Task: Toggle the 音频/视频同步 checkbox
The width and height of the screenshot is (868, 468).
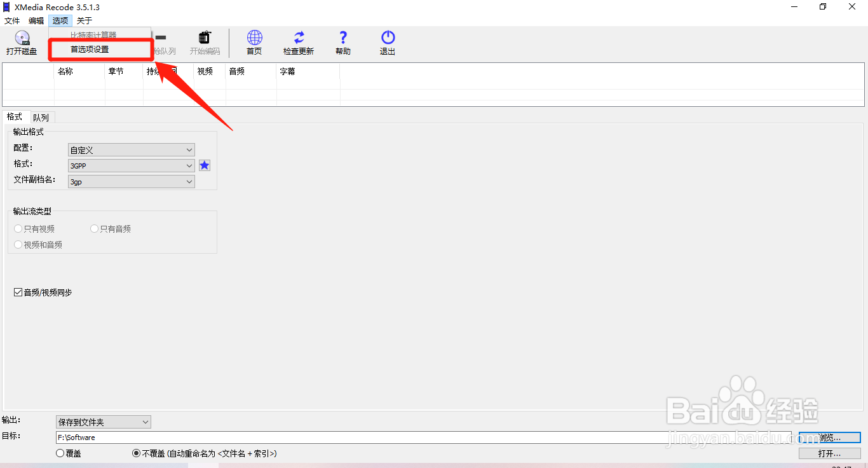Action: [18, 292]
